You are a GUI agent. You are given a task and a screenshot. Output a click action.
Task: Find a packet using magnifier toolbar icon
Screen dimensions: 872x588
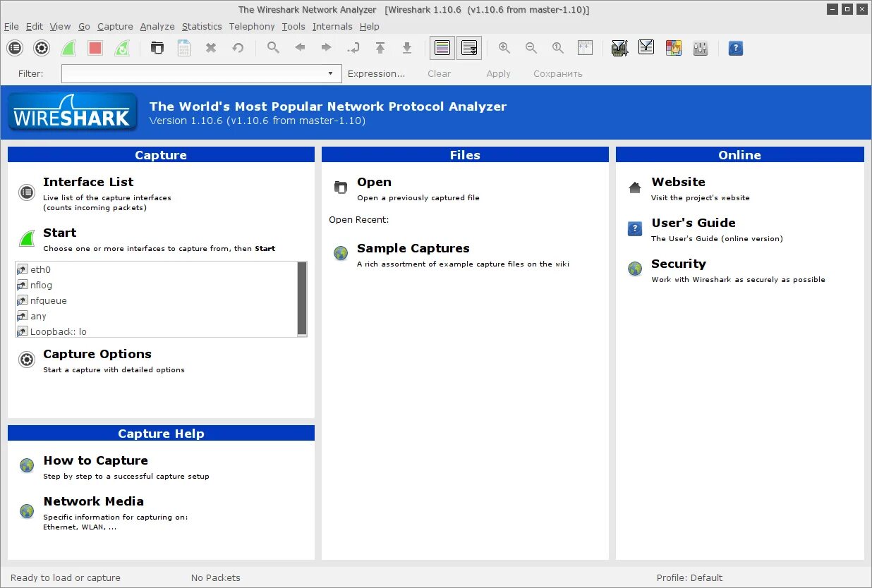tap(273, 48)
